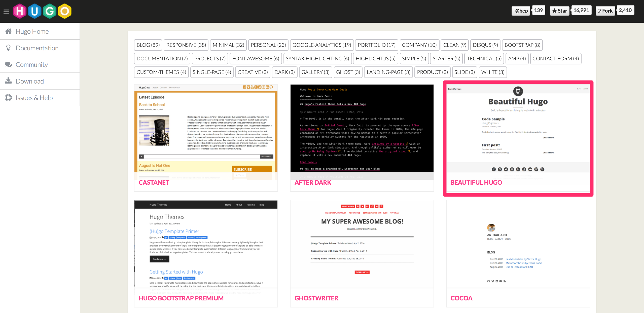Click the Issues & Help lifebuoy icon

tap(8, 98)
